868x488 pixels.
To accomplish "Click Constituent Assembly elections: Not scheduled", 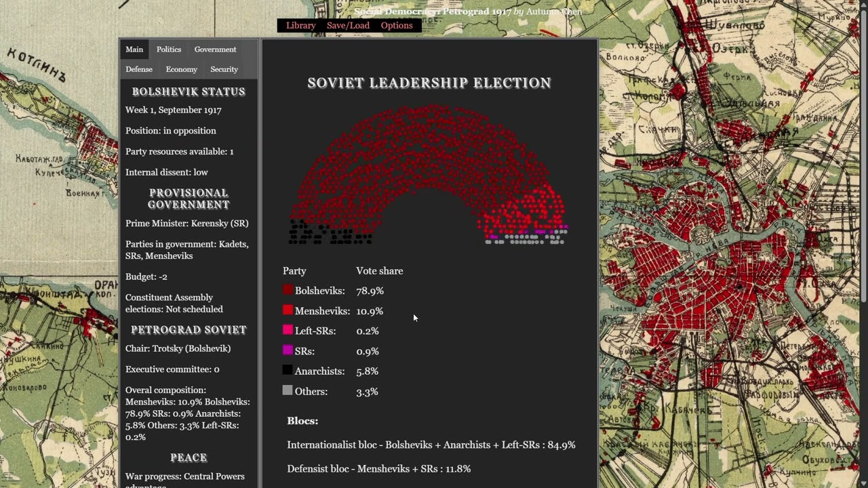I will click(174, 303).
